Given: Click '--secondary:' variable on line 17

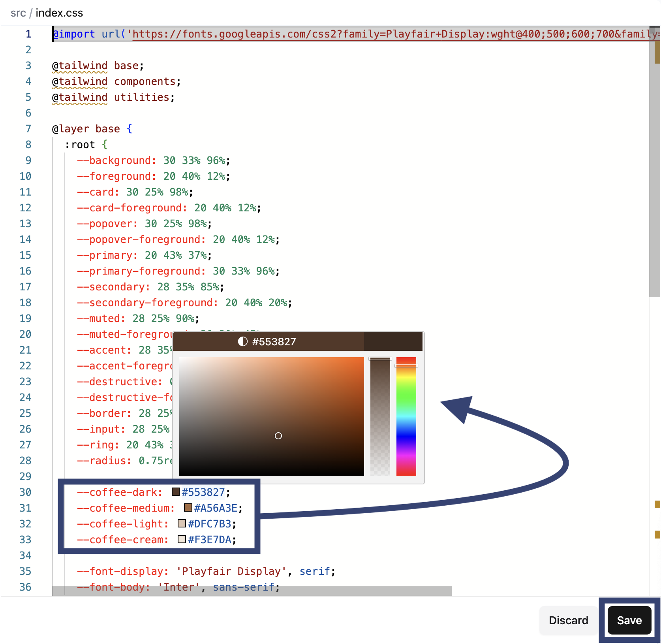Looking at the screenshot, I should tap(114, 287).
